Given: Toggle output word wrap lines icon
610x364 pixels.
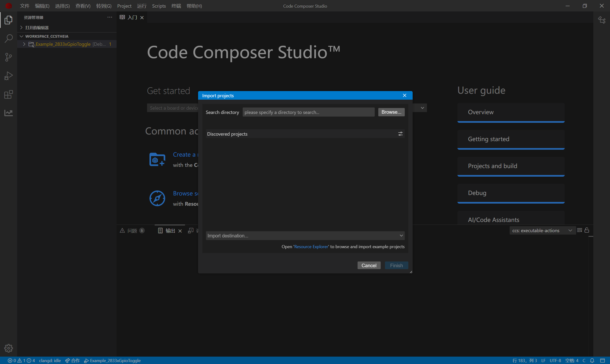Looking at the screenshot, I should [x=579, y=230].
